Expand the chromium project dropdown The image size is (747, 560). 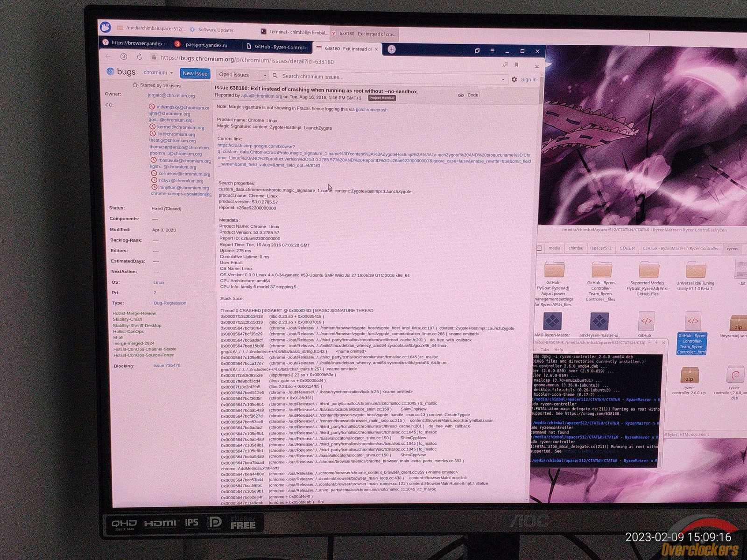[x=158, y=73]
